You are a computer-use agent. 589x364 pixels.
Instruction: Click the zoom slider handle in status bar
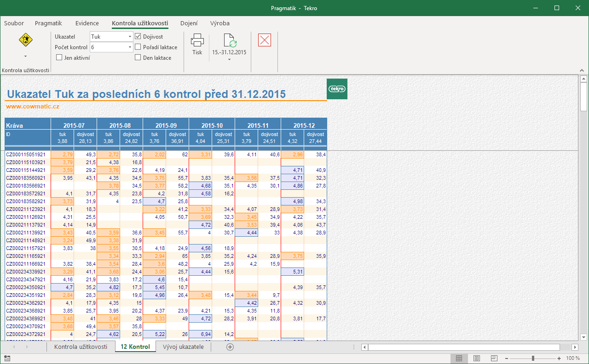click(533, 358)
